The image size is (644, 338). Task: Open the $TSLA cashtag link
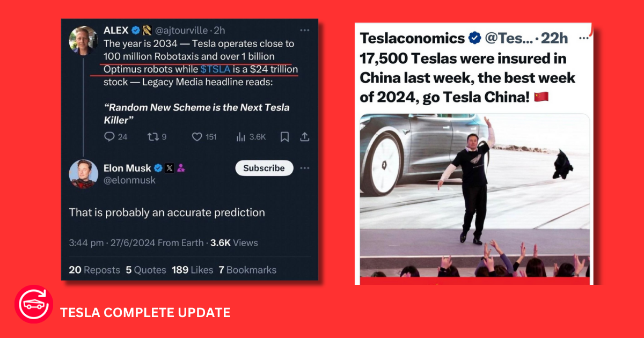point(215,70)
